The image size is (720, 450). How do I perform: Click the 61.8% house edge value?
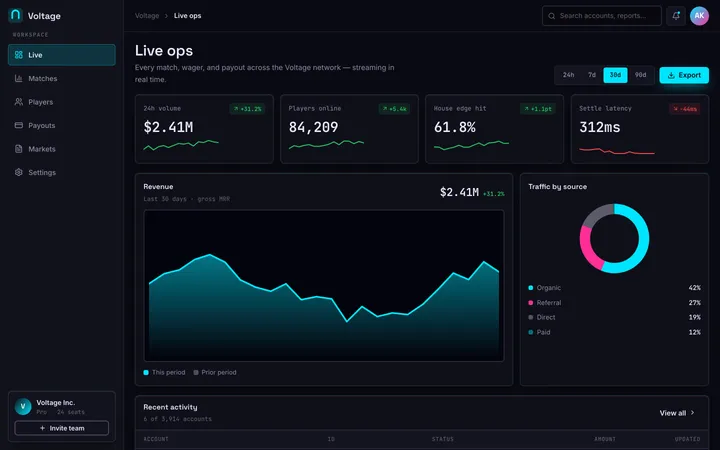455,127
